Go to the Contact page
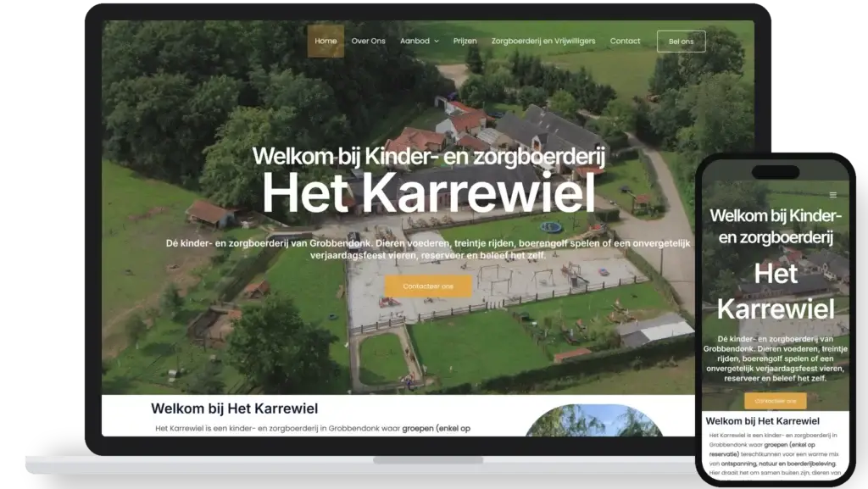This screenshot has width=868, height=489. click(x=625, y=41)
